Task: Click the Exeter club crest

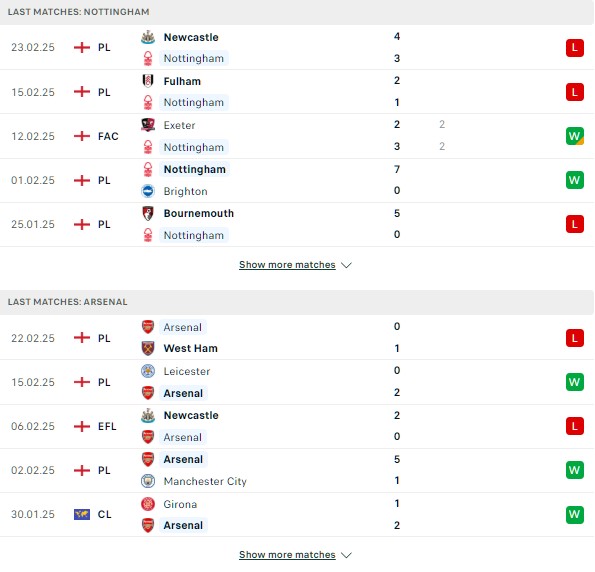Action: click(148, 125)
